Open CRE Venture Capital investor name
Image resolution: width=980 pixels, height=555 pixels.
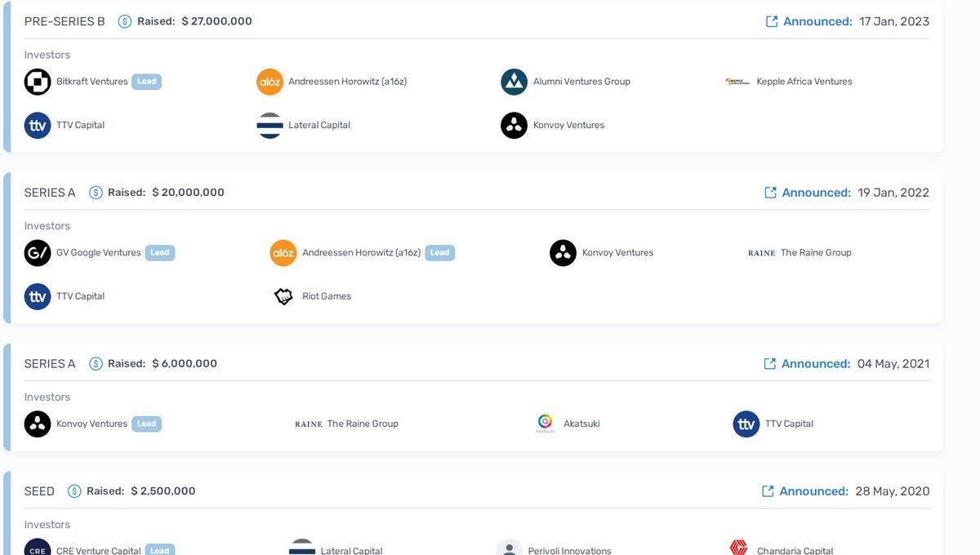pyautogui.click(x=100, y=551)
